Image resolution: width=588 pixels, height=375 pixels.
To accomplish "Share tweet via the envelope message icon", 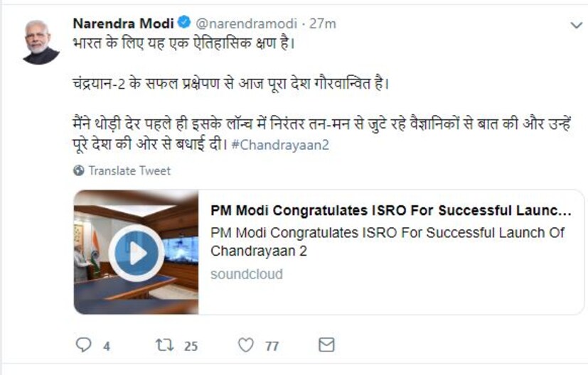I will coord(326,345).
